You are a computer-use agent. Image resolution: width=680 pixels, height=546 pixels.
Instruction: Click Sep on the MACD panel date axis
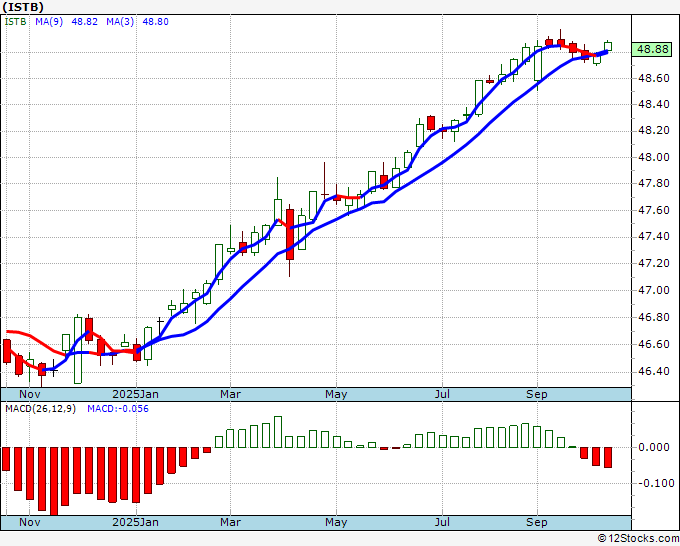537,522
